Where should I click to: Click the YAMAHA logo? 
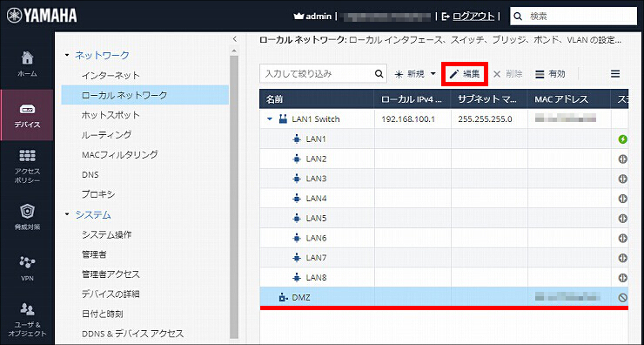42,16
